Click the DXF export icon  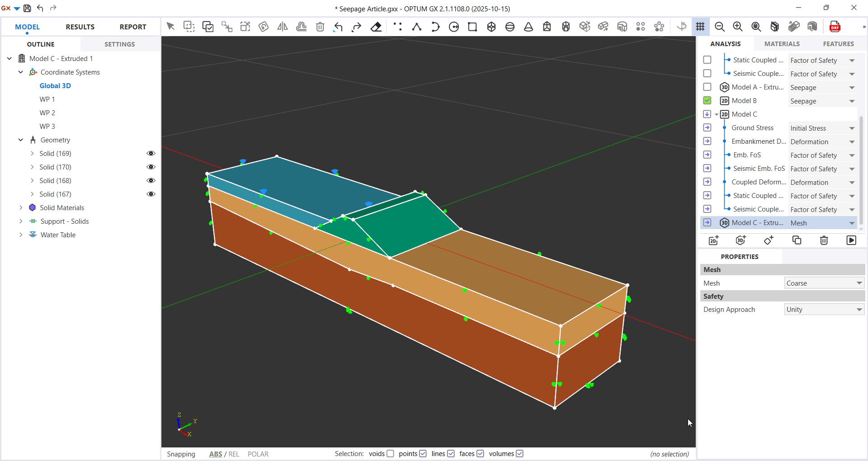point(835,26)
